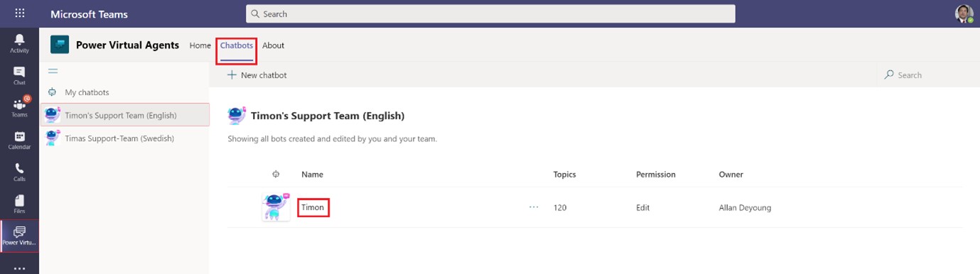Click the team heading robot icon
The width and height of the screenshot is (980, 274).
click(237, 116)
